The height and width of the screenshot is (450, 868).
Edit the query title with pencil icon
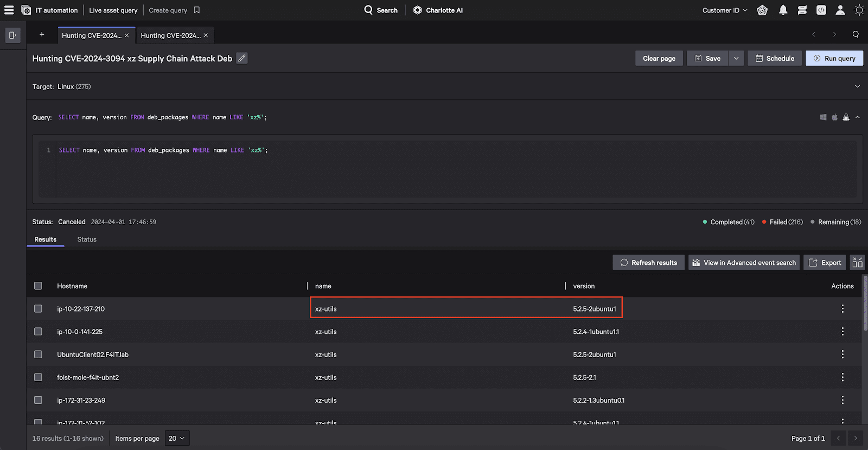point(242,58)
